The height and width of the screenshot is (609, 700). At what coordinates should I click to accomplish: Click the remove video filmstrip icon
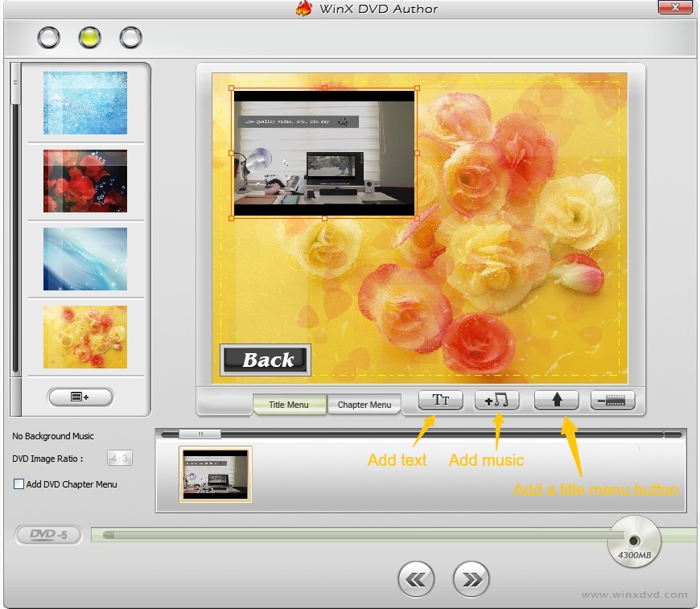tap(611, 400)
